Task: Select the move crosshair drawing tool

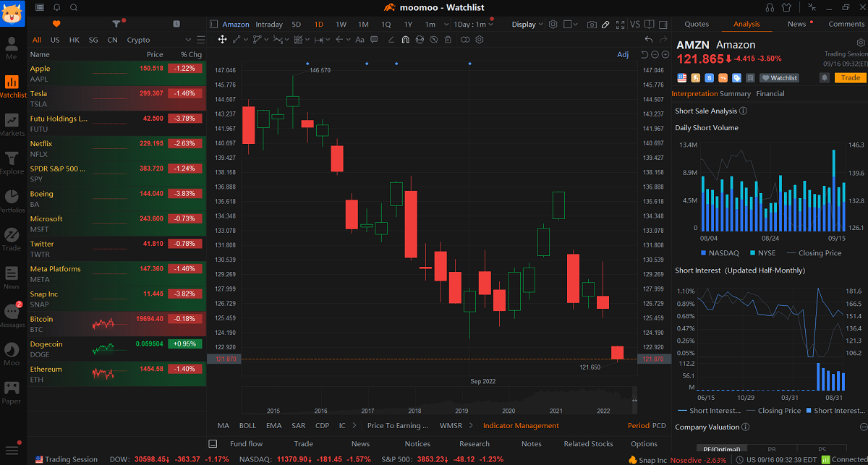Action: [222, 40]
